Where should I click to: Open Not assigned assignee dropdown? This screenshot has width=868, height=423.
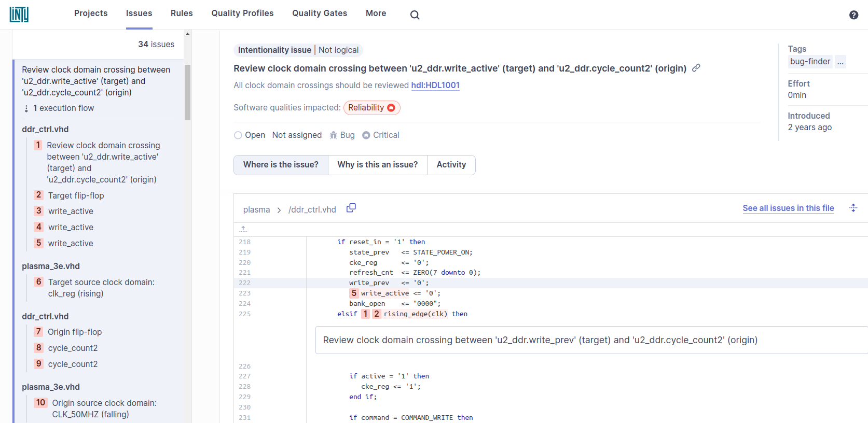(x=297, y=135)
